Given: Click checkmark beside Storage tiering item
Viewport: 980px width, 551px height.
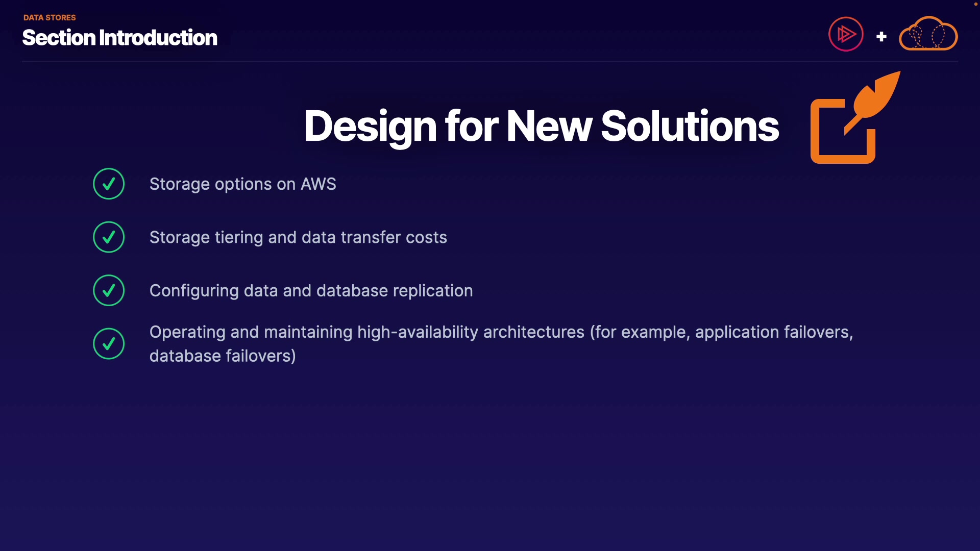Looking at the screenshot, I should 109,237.
